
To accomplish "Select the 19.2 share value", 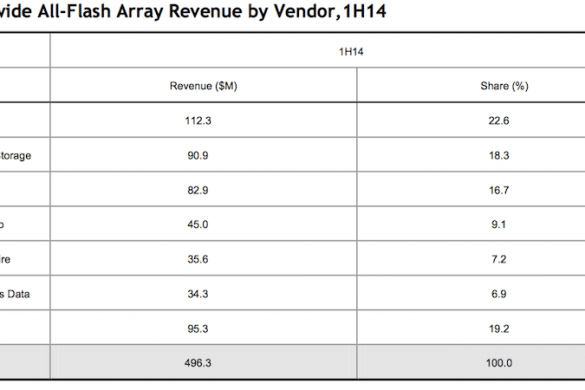I will tap(499, 329).
